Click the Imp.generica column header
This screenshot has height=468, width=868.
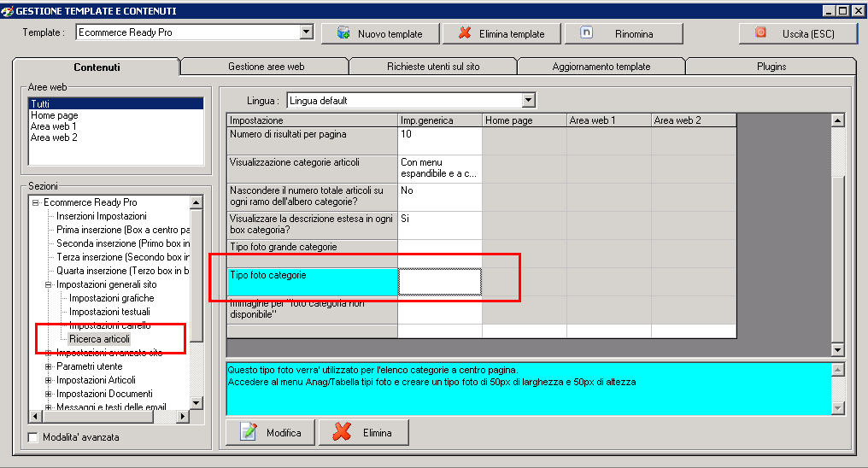[x=439, y=120]
